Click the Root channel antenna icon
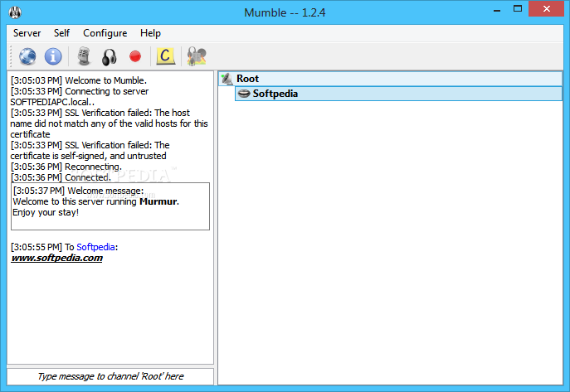This screenshot has height=392, width=570. pyautogui.click(x=227, y=79)
